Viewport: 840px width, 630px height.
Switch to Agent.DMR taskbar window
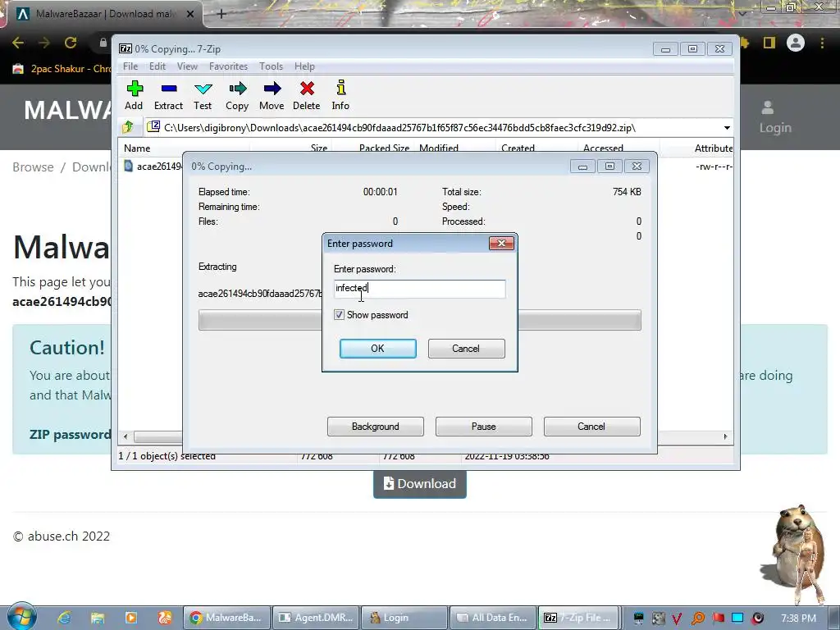(316, 618)
